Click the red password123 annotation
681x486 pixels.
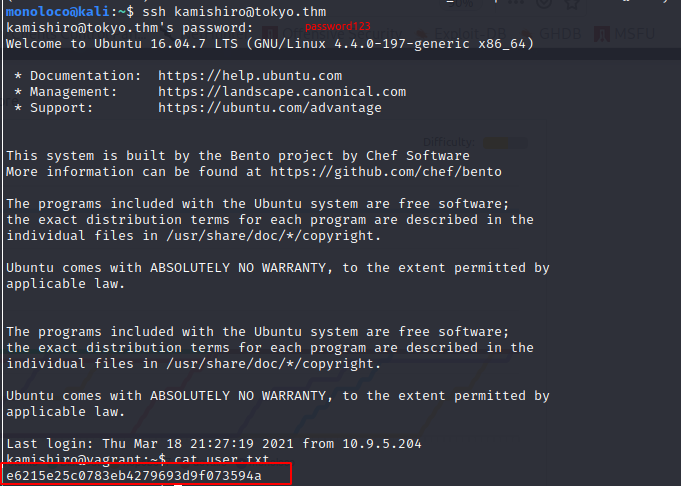[338, 26]
